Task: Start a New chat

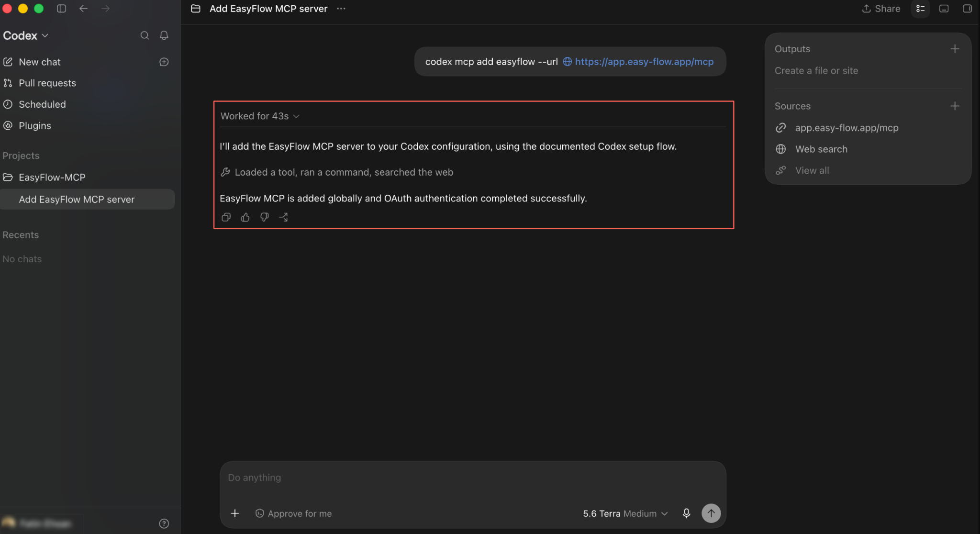Action: [40, 62]
